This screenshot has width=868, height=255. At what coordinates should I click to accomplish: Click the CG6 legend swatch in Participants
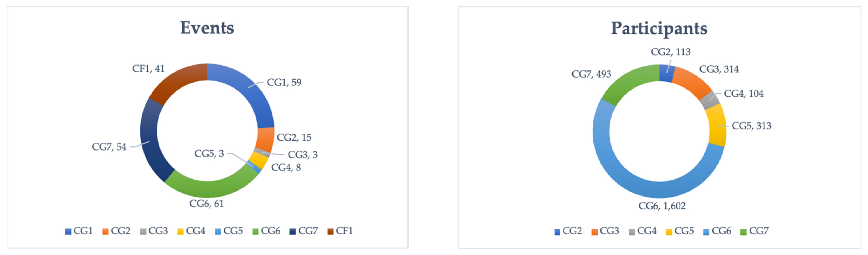pos(706,232)
